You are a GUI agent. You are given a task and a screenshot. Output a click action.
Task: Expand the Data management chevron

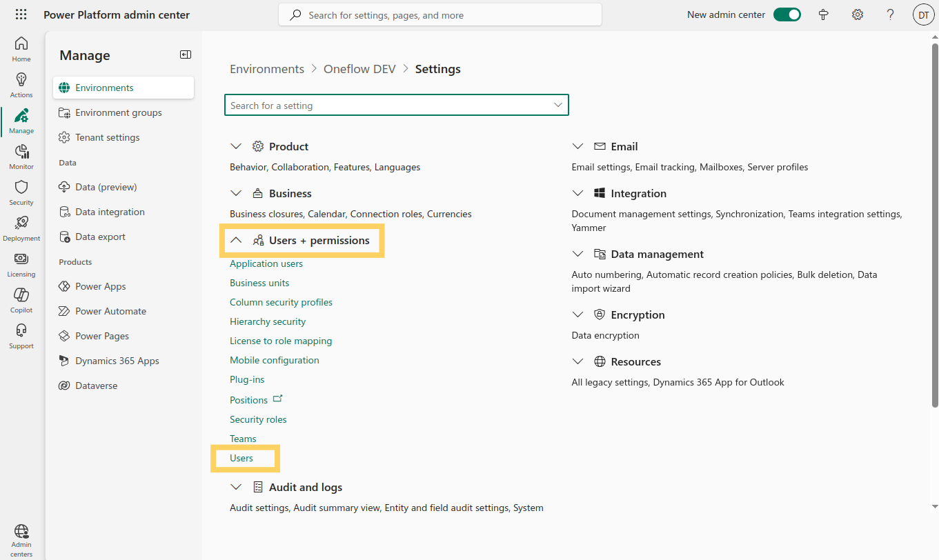coord(577,254)
